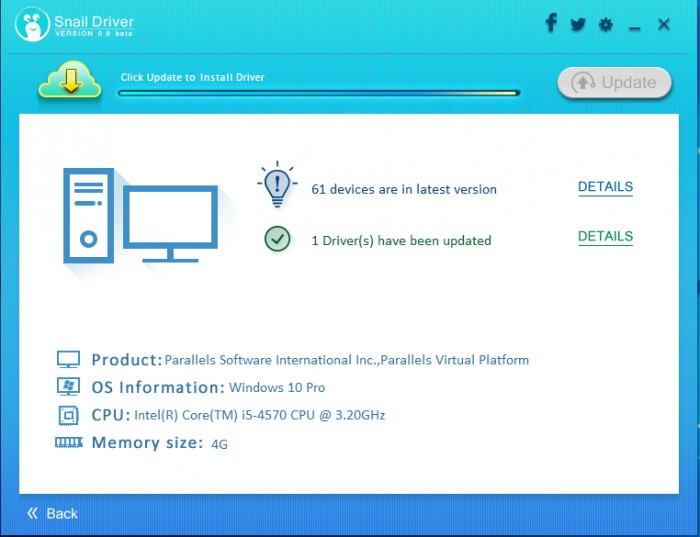Click 'Click Update to Install Driver' label
The image size is (700, 537).
192,77
